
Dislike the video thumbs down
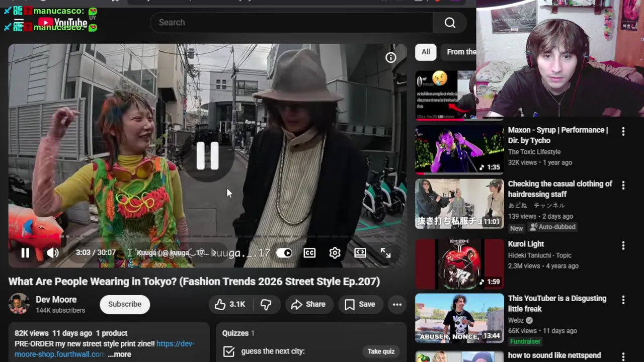click(266, 304)
